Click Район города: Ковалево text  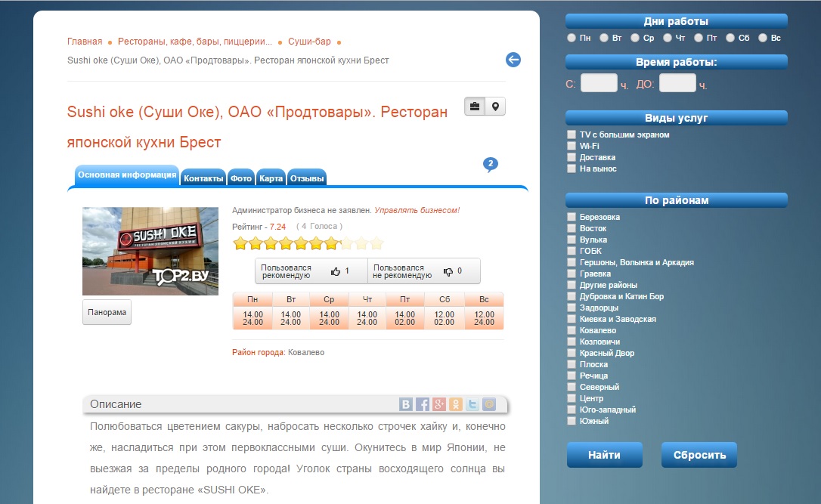(x=278, y=352)
